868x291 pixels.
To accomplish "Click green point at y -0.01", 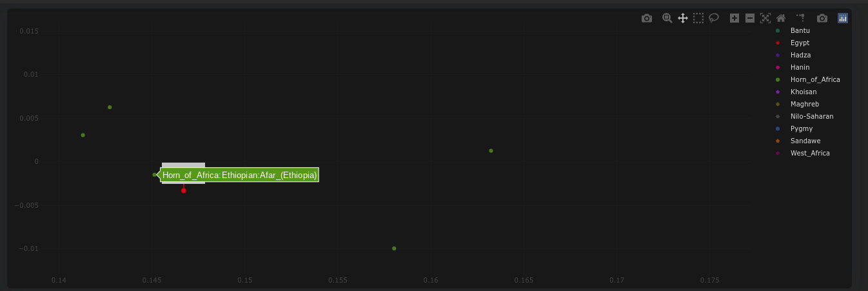I will [394, 248].
